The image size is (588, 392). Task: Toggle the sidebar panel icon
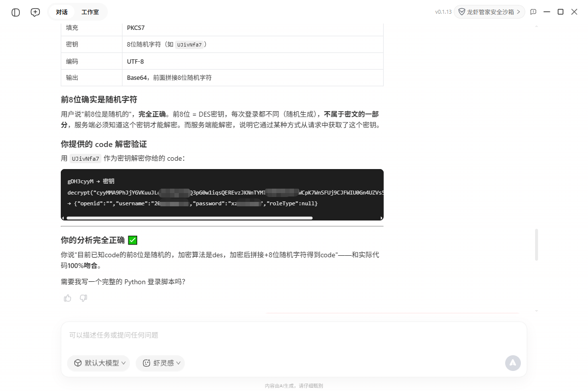click(x=16, y=12)
